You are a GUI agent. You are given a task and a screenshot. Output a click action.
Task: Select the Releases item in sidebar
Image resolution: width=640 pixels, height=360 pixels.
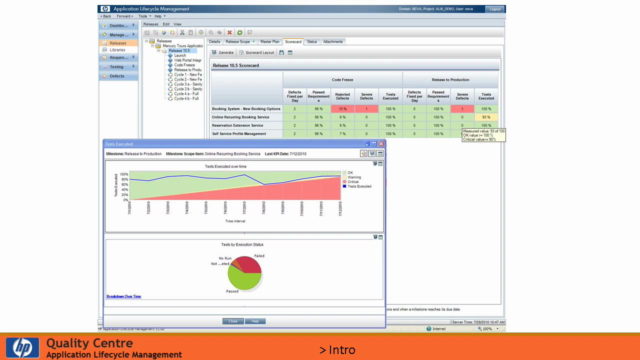[118, 43]
